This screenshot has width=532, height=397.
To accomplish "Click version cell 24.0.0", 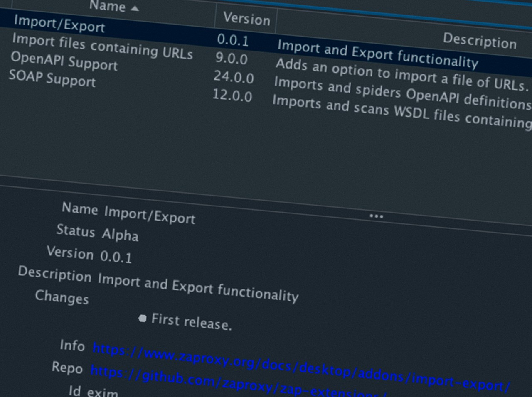I will pos(234,77).
